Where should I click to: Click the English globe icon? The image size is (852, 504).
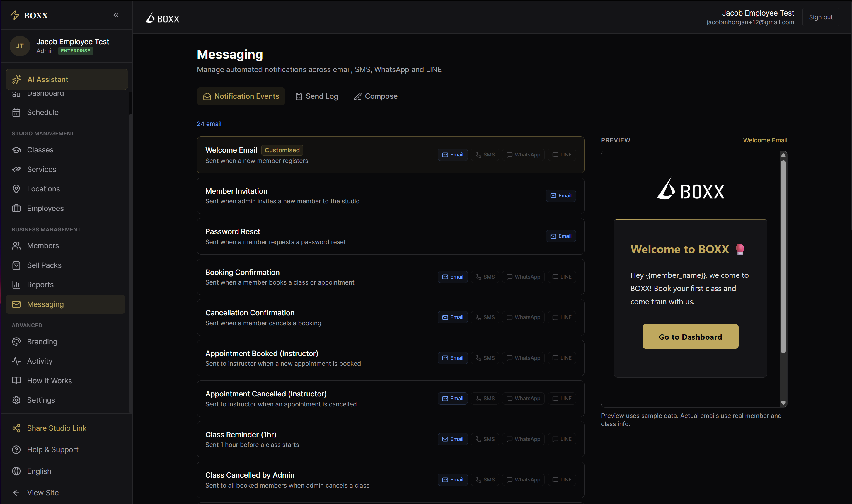(16, 471)
